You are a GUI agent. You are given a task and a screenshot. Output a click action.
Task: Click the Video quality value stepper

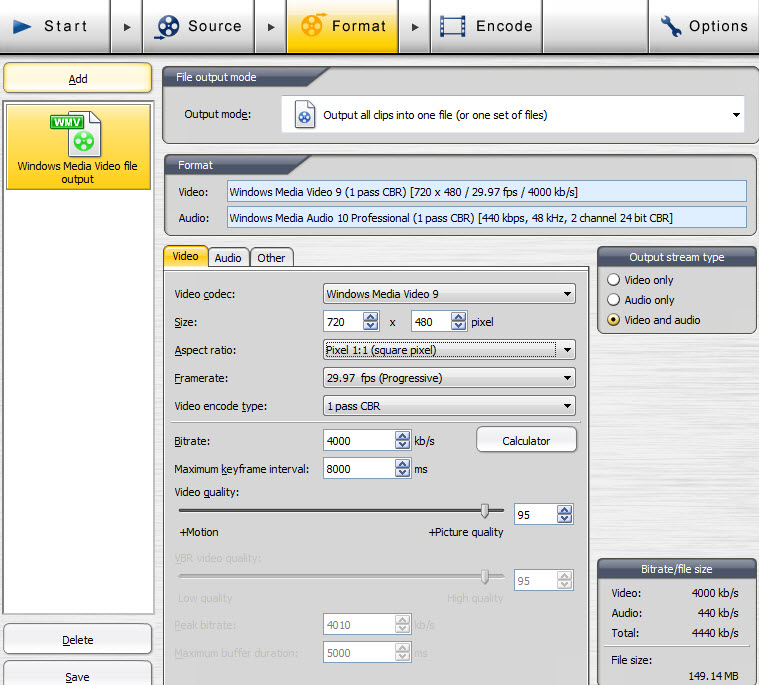[564, 515]
